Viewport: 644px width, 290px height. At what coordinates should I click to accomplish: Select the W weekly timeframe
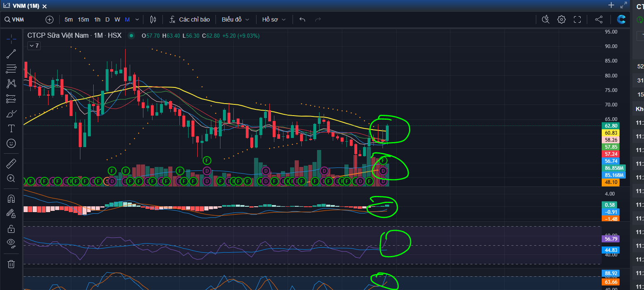click(117, 19)
